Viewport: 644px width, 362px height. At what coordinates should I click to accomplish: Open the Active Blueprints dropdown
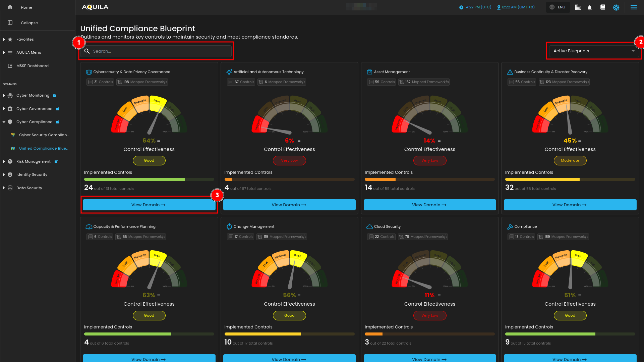[x=593, y=51]
